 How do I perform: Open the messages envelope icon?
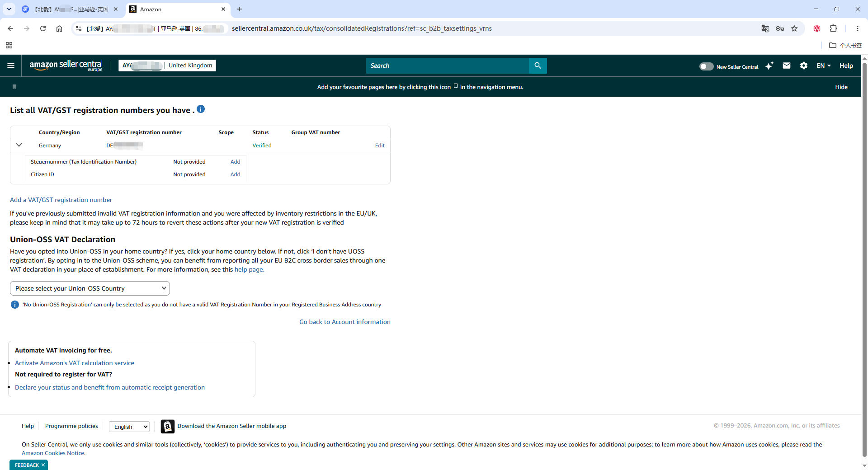coord(787,66)
